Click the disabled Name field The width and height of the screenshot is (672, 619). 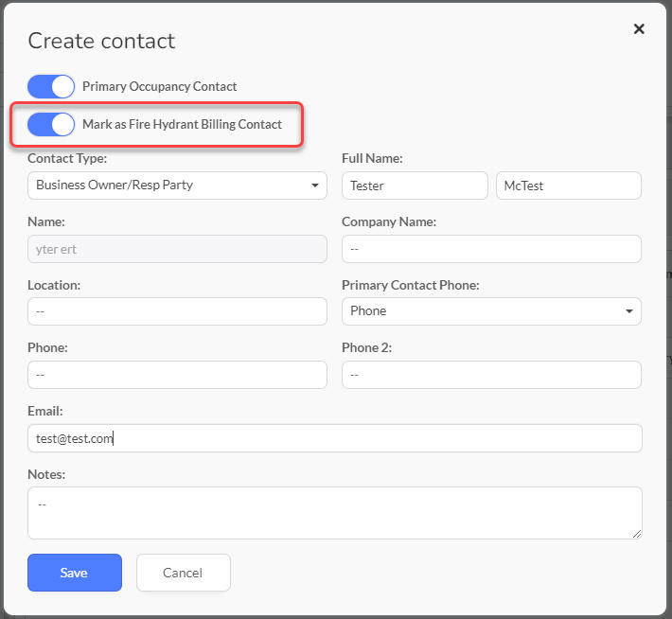click(177, 249)
